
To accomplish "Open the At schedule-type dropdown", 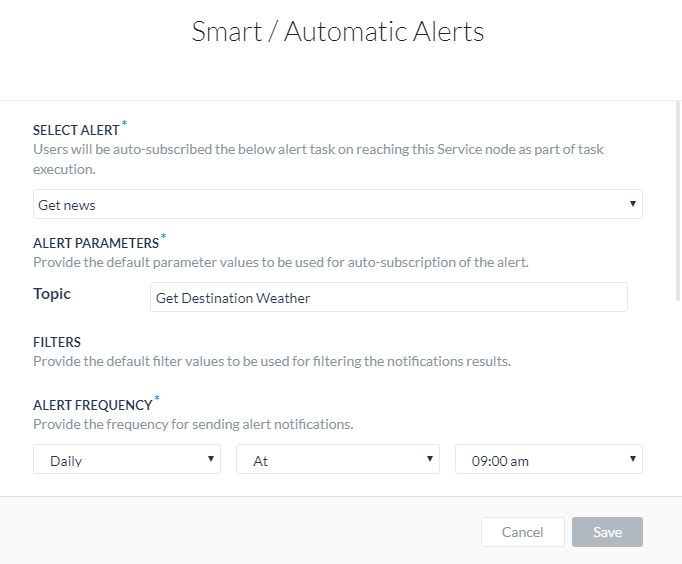I will tap(338, 459).
